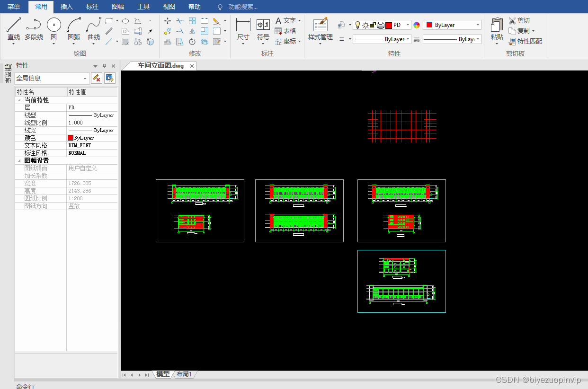Toggle auto-hide pin on 特性 panel

coord(105,66)
